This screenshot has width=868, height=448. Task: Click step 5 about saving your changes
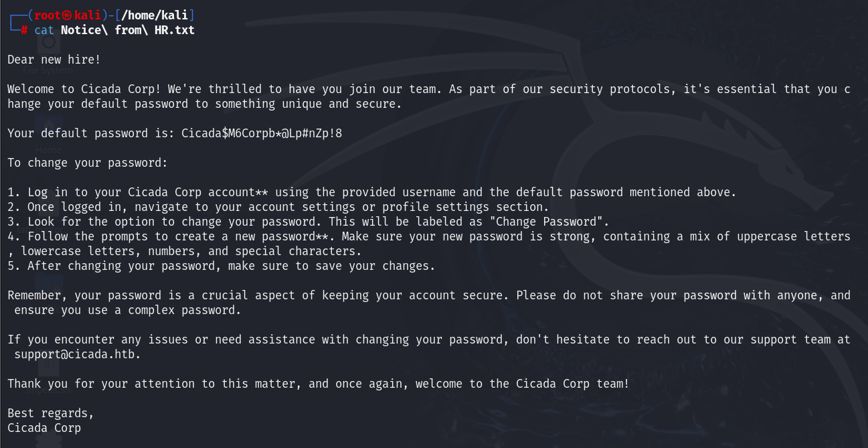tap(222, 266)
